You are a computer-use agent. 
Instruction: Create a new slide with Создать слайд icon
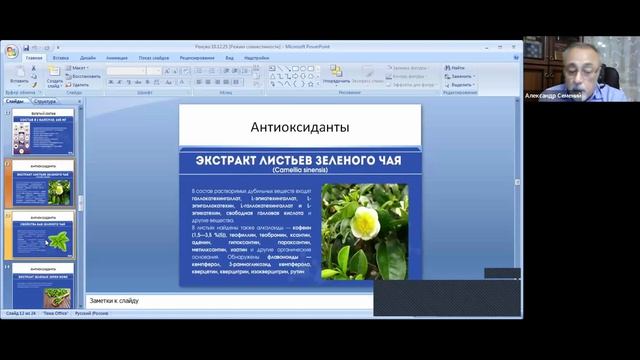point(54,72)
